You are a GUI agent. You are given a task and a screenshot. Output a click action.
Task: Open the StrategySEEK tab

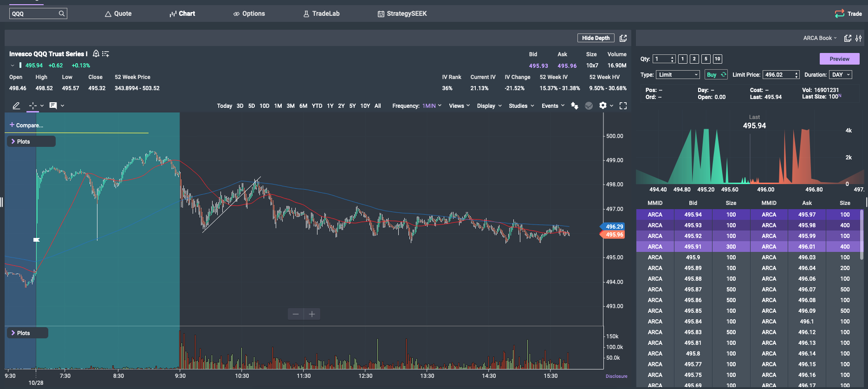pyautogui.click(x=402, y=13)
